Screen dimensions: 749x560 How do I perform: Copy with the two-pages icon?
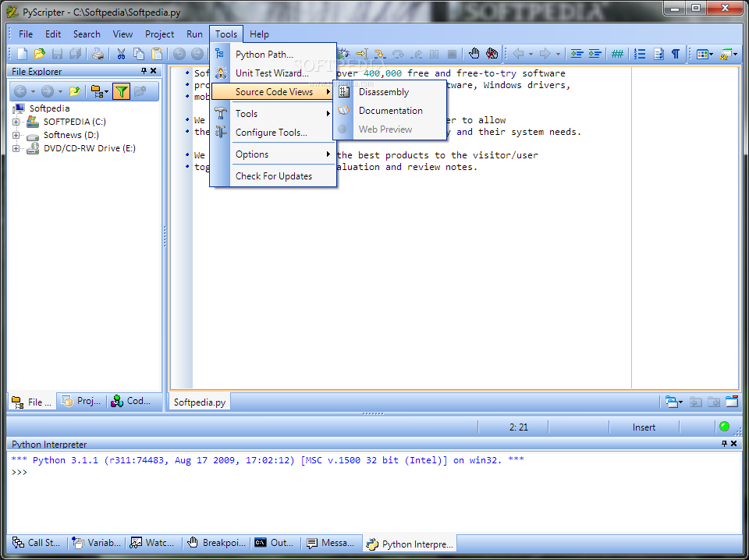click(139, 54)
